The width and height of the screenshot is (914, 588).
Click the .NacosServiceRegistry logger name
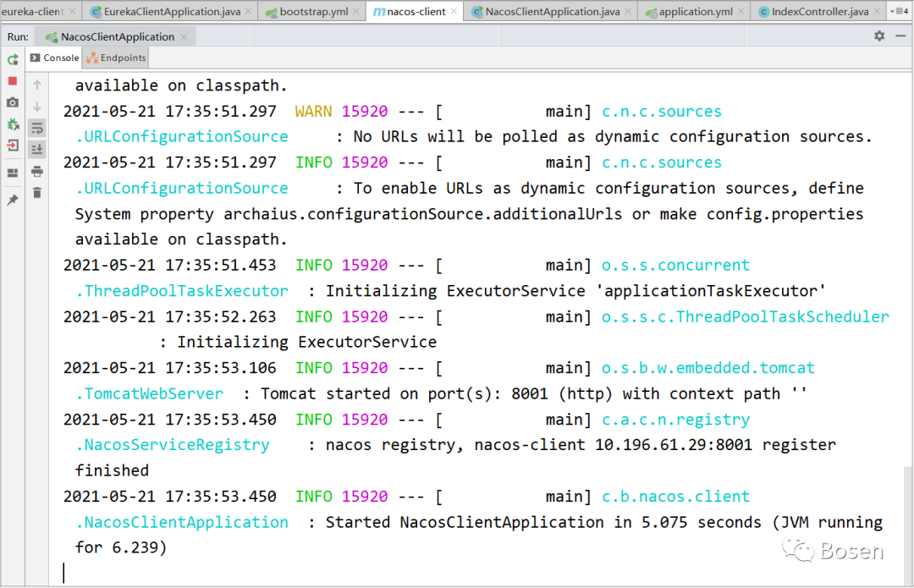(x=173, y=445)
